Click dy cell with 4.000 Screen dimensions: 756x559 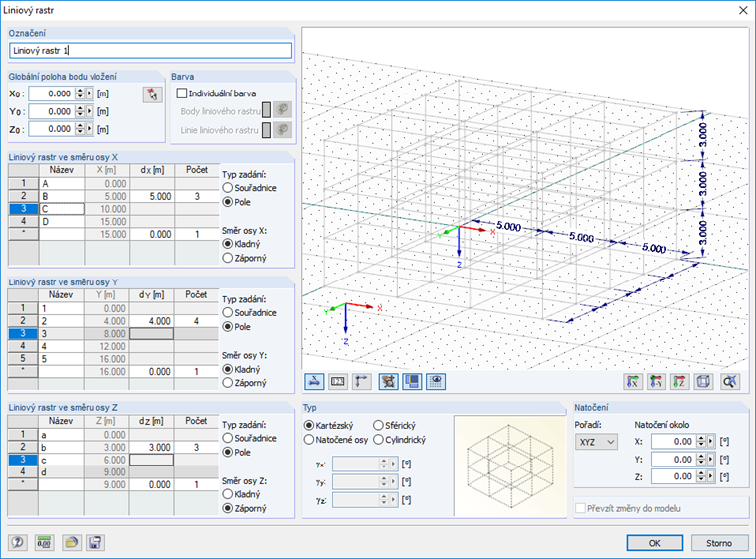click(151, 321)
